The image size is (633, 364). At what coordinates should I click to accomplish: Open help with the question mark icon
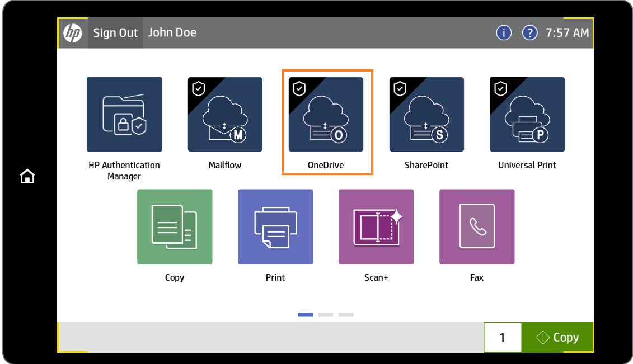529,32
